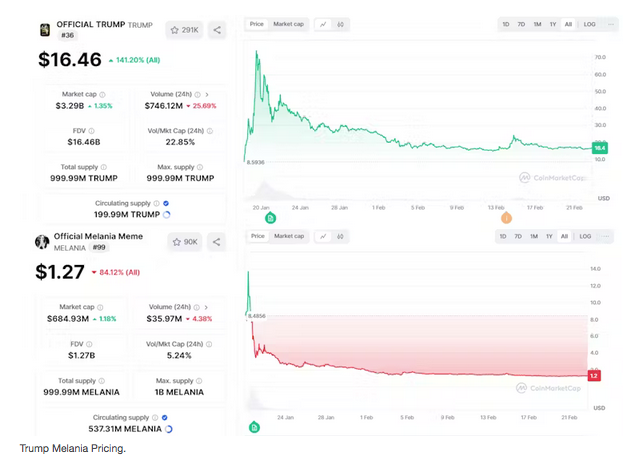Click #99 rank badge for MELANIA
The height and width of the screenshot is (462, 626).
[99, 248]
